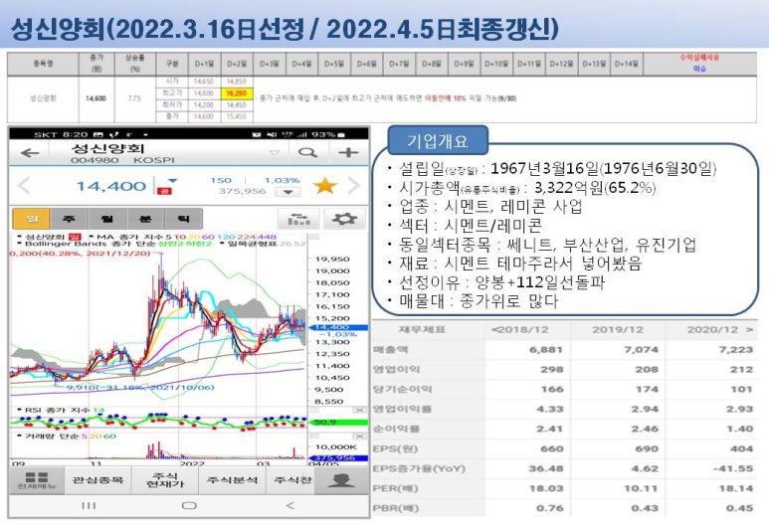The image size is (769, 532).
Task: Click the 종가 14,600 cell in the top table
Action: point(96,98)
